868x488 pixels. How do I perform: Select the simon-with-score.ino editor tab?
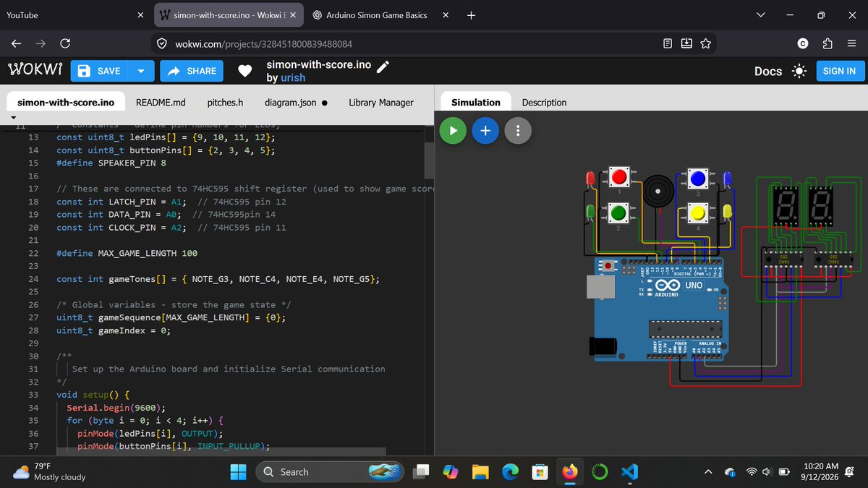tap(66, 103)
